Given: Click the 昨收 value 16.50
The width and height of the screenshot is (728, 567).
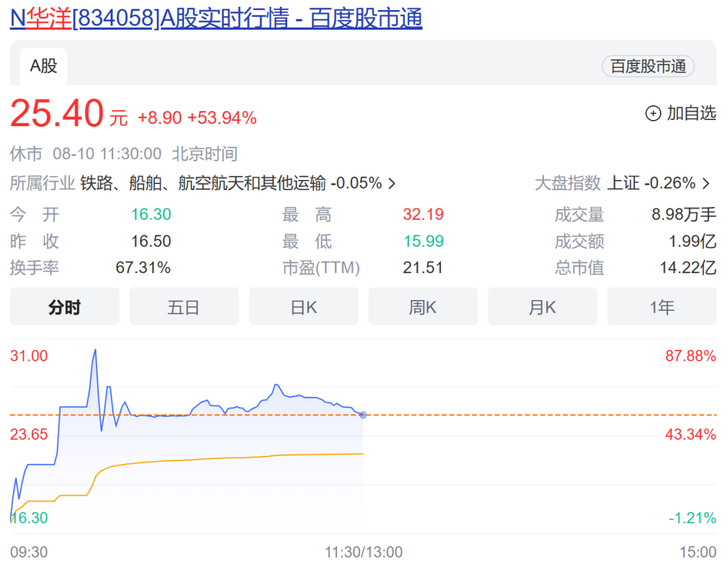Looking at the screenshot, I should coord(151,241).
